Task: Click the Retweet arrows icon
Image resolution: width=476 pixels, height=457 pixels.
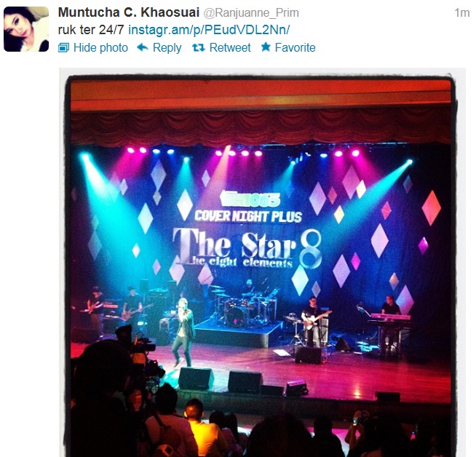Action: tap(199, 47)
